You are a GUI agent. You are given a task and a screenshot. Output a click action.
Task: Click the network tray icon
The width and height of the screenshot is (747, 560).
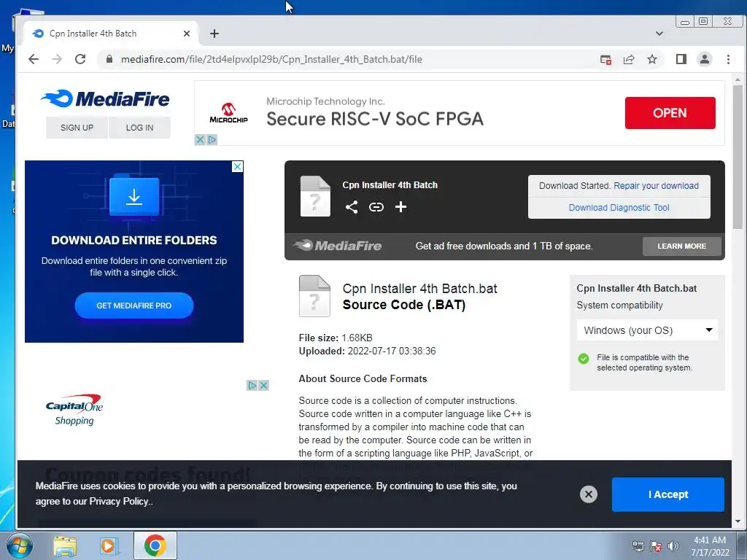click(x=638, y=546)
